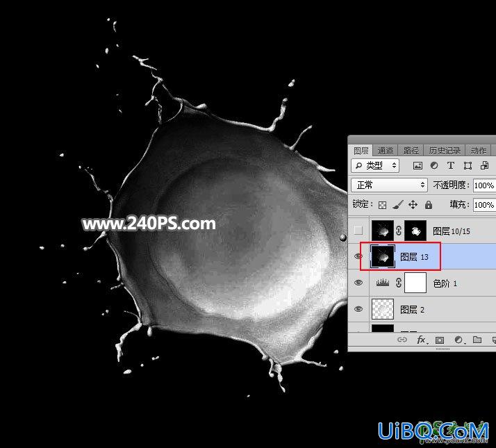Lock position move icon

tap(413, 205)
